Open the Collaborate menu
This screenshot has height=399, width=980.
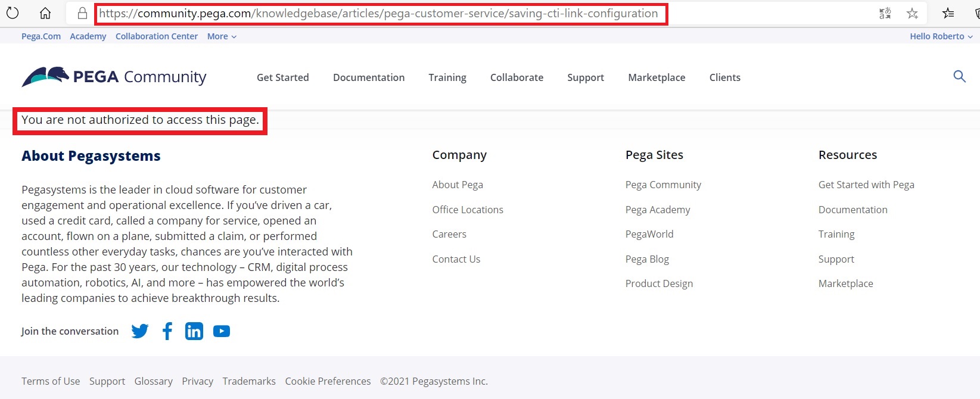click(517, 77)
